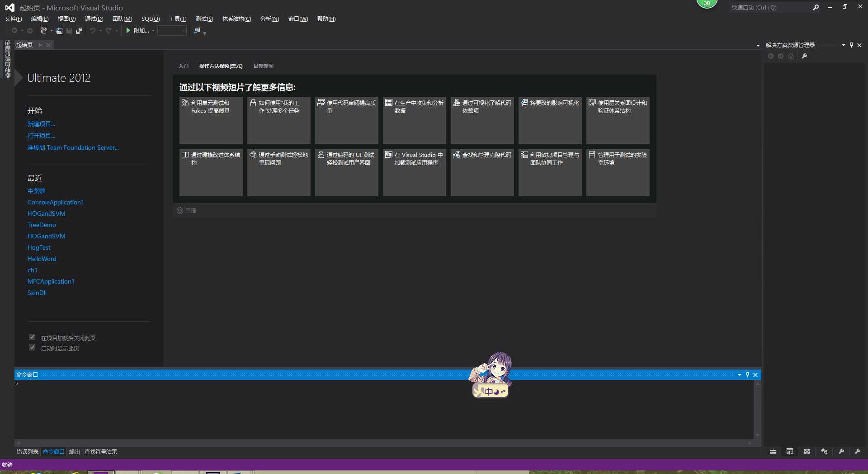Open the Toolbox tab icon at bottom right
This screenshot has width=868, height=474.
[773, 451]
